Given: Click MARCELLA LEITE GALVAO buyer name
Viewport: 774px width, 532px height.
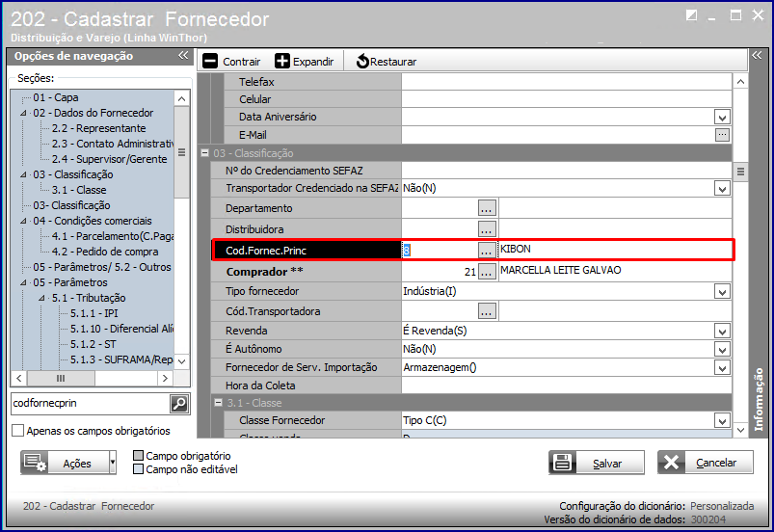Looking at the screenshot, I should coord(560,270).
